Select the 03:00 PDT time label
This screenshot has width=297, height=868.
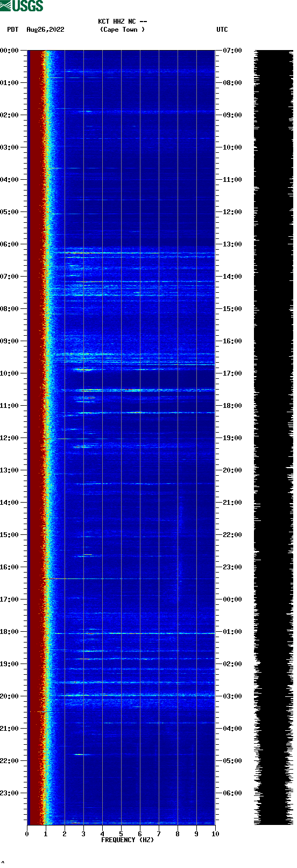[x=9, y=147]
